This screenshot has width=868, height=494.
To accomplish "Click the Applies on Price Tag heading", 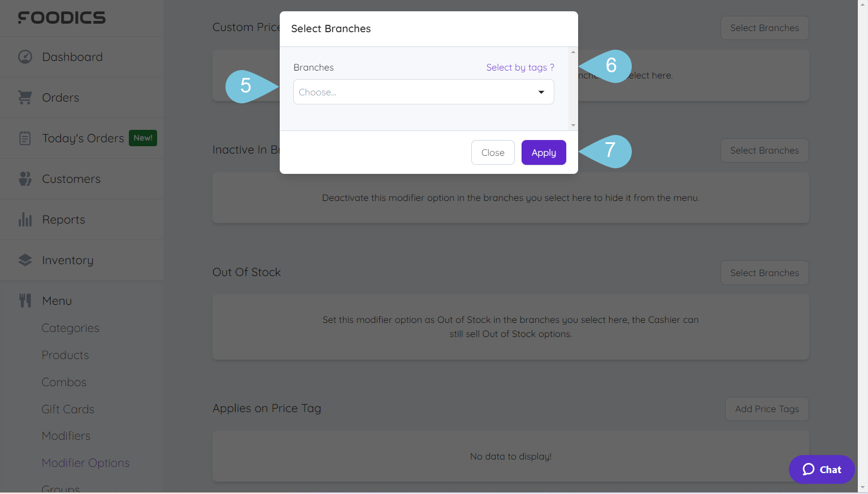I will click(267, 408).
